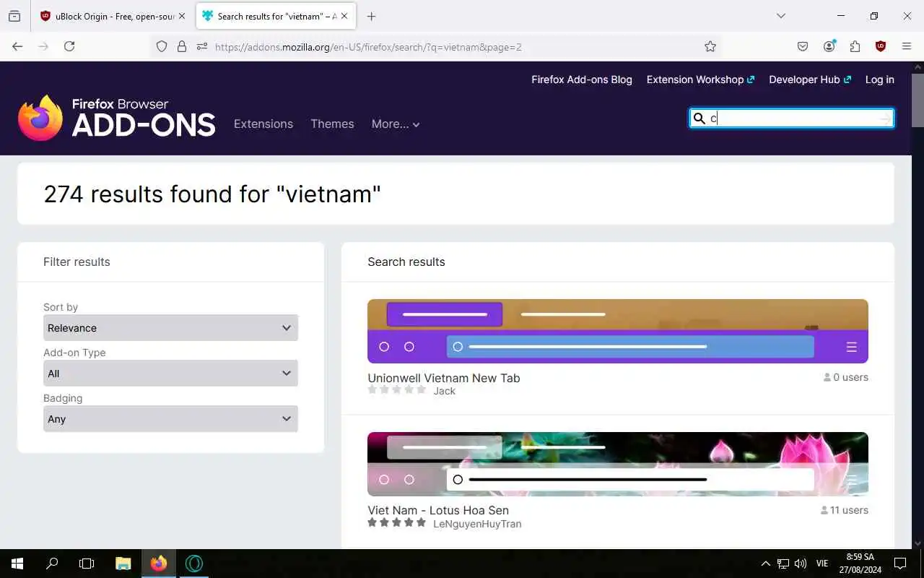Open the uBlock Origin toolbar icon
The width and height of the screenshot is (924, 578).
881,46
